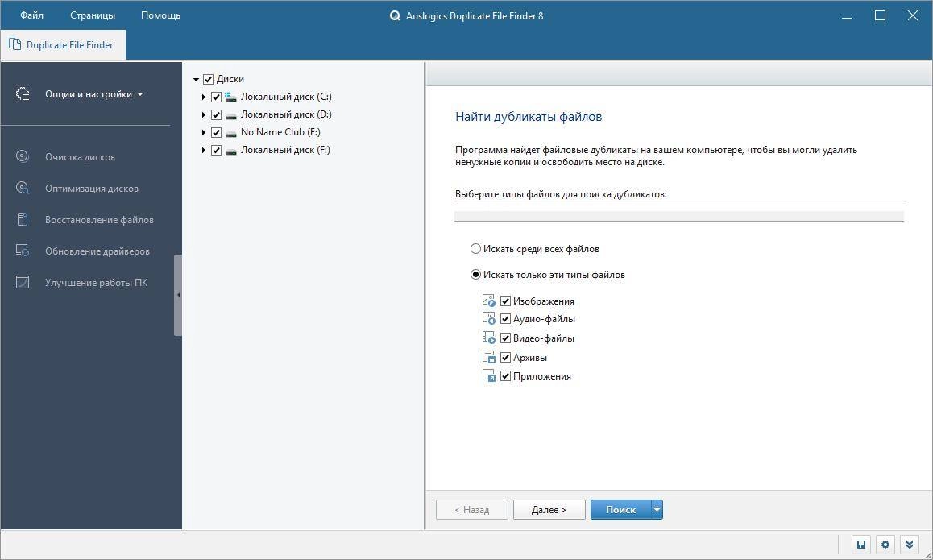The image size is (933, 560).
Task: Open Улучшение работы ПК sidebar item
Action: click(97, 284)
